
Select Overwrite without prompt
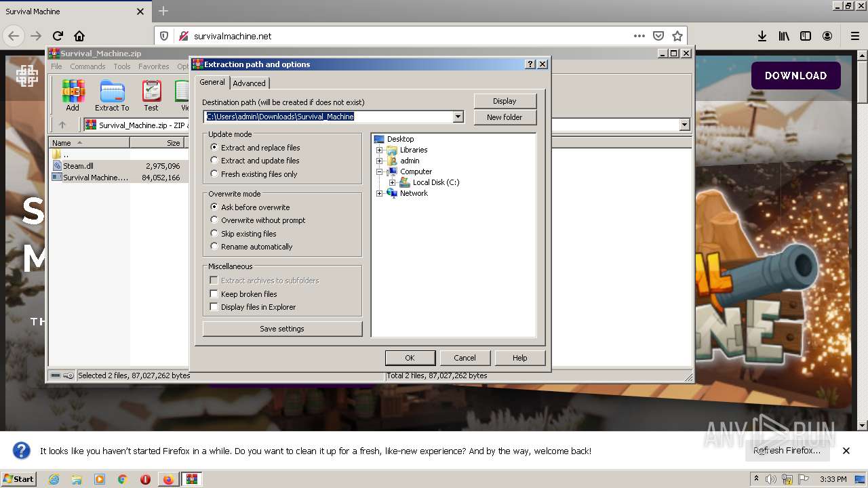(258, 220)
